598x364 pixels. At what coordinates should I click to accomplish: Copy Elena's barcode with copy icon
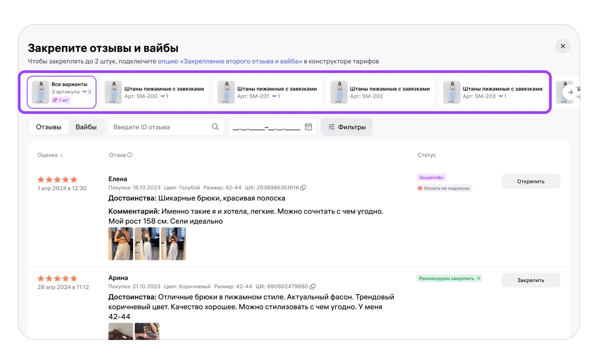303,188
